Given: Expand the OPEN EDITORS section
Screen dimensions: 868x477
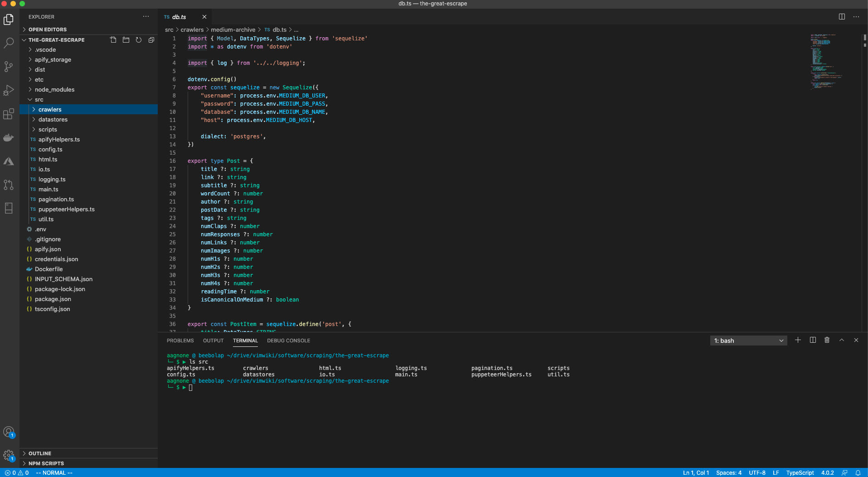Looking at the screenshot, I should click(89, 29).
